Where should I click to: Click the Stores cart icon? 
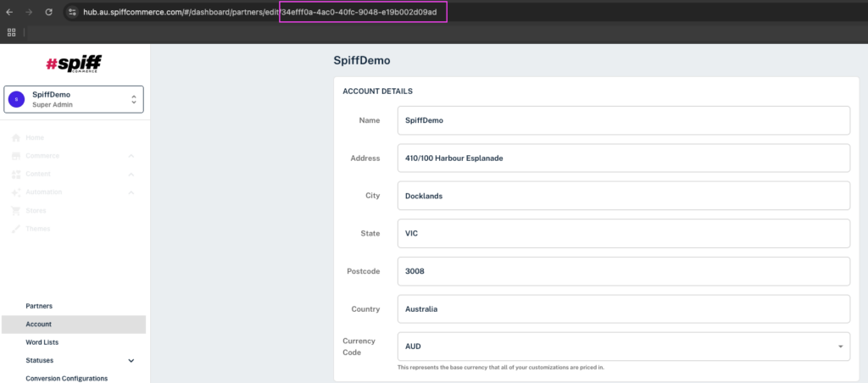coord(15,210)
